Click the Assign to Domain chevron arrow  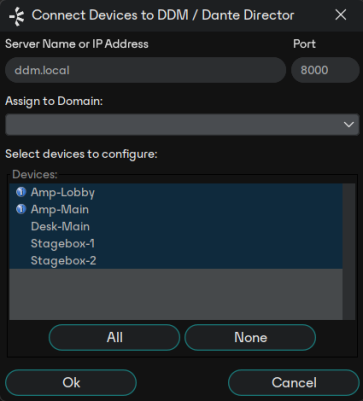(x=349, y=124)
